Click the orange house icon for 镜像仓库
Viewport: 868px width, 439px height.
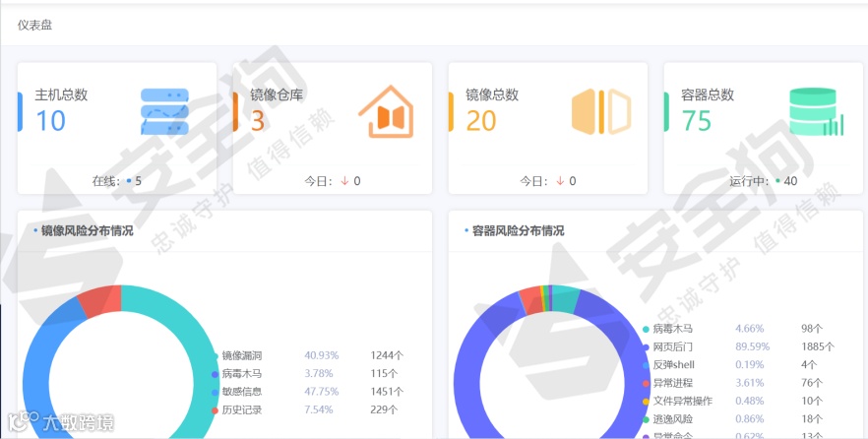(386, 112)
